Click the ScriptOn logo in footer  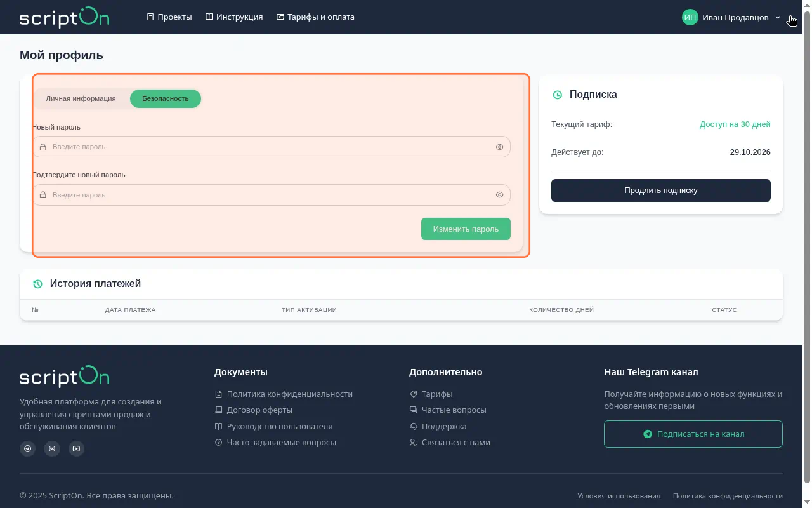tap(64, 376)
